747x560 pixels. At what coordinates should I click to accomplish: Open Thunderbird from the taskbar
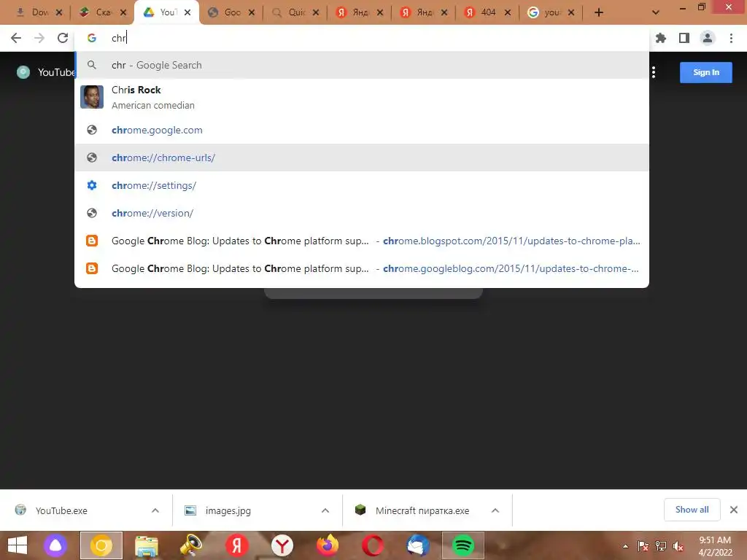(x=418, y=545)
